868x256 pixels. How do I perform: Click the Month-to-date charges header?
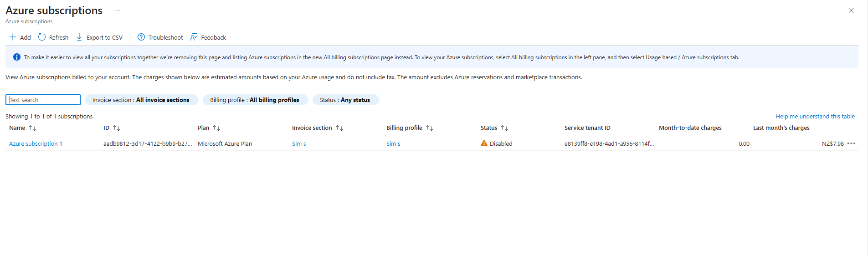(690, 128)
